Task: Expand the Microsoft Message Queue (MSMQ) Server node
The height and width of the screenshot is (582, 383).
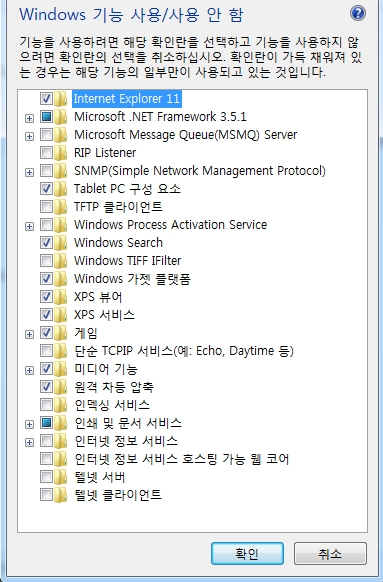Action: pyautogui.click(x=29, y=137)
